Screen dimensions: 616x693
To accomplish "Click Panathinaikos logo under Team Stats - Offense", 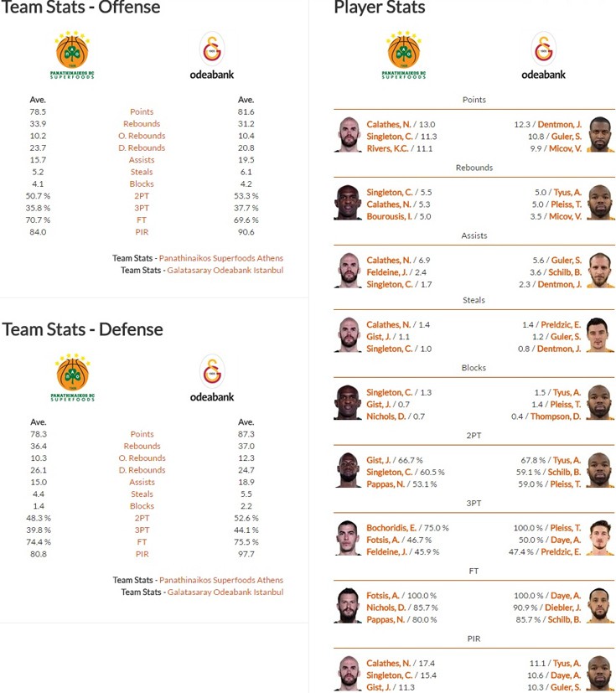I will (x=72, y=55).
